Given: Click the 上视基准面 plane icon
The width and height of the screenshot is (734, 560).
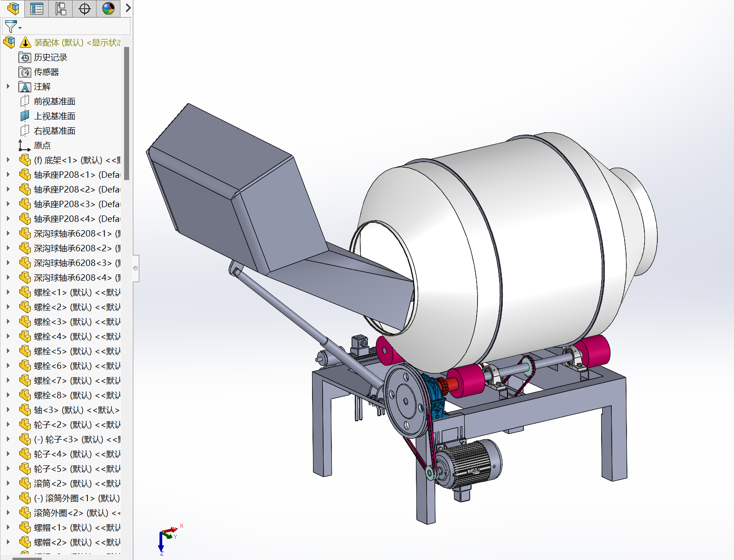Looking at the screenshot, I should (x=25, y=116).
